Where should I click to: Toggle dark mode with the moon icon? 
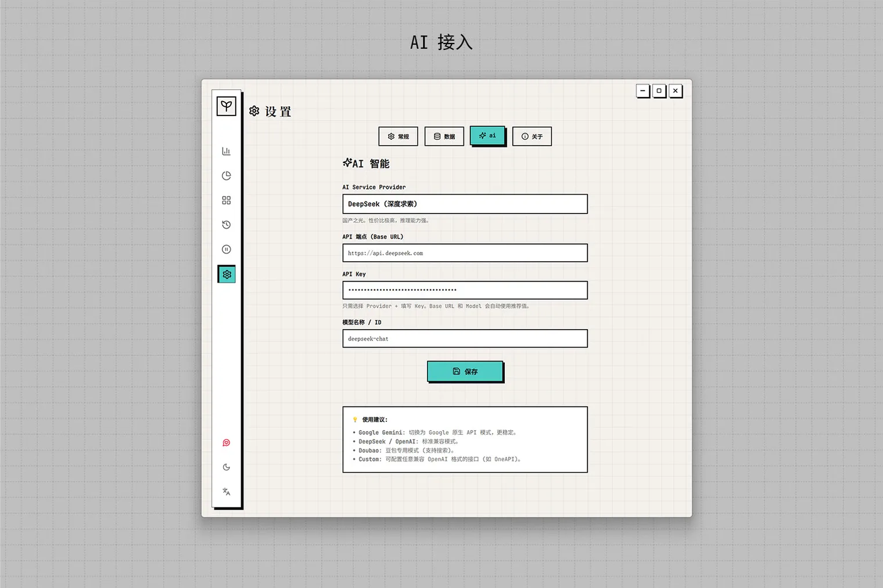(227, 467)
